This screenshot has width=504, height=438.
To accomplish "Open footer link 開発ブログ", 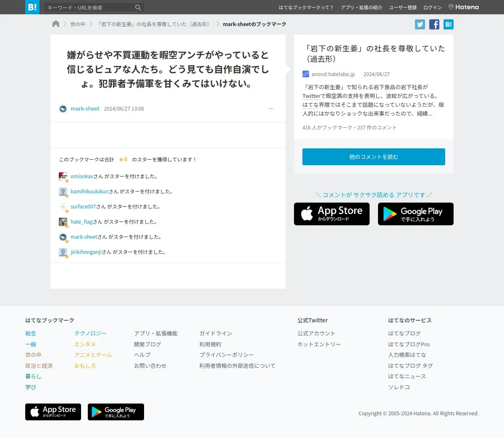I will pos(147,344).
